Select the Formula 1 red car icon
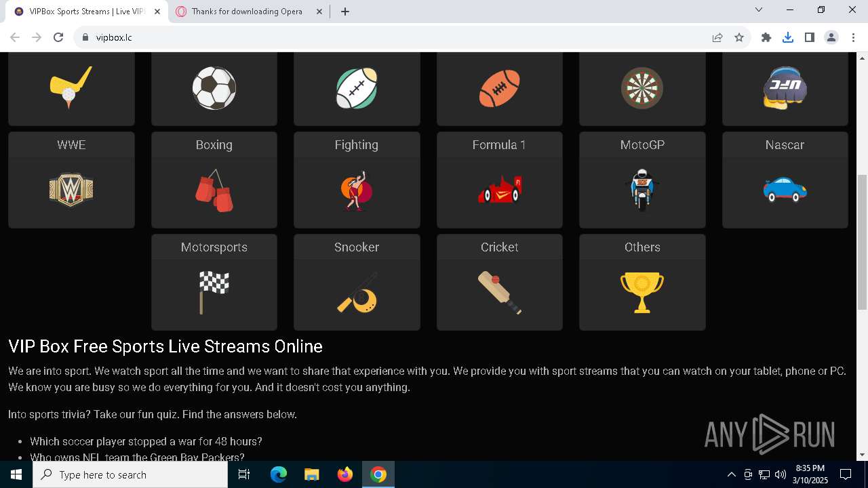The height and width of the screenshot is (488, 868). (x=500, y=190)
